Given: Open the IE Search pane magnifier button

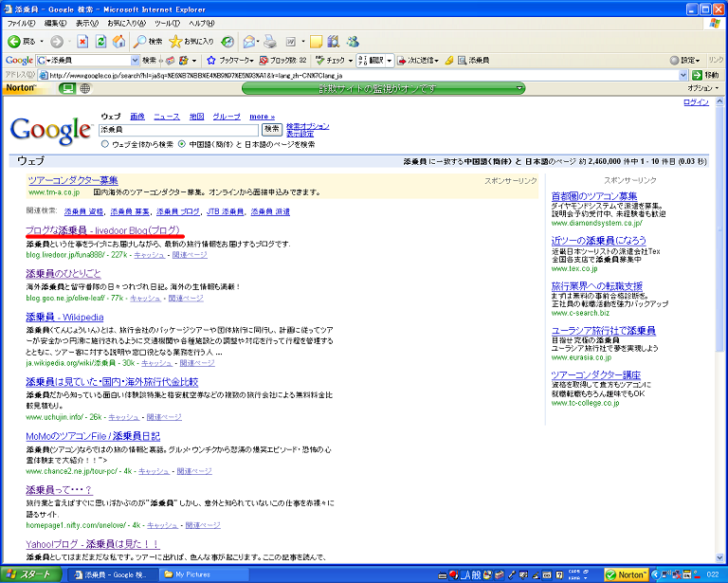Looking at the screenshot, I should pyautogui.click(x=147, y=42).
